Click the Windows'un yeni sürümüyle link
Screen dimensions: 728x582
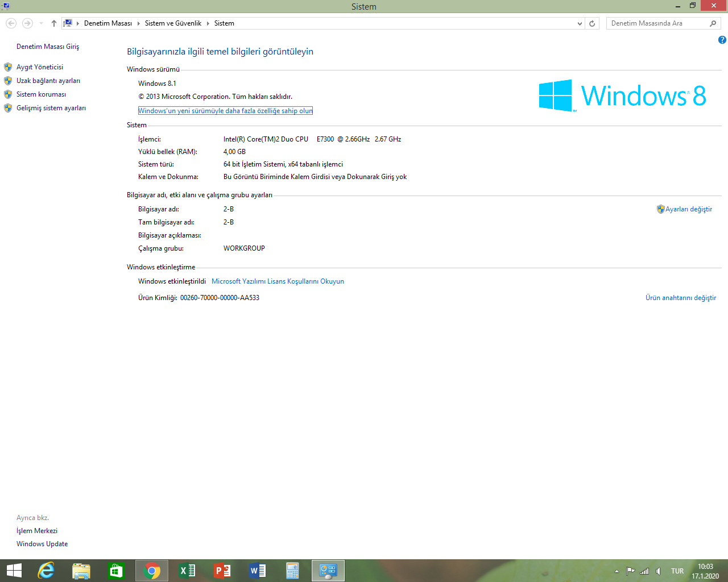coord(225,111)
